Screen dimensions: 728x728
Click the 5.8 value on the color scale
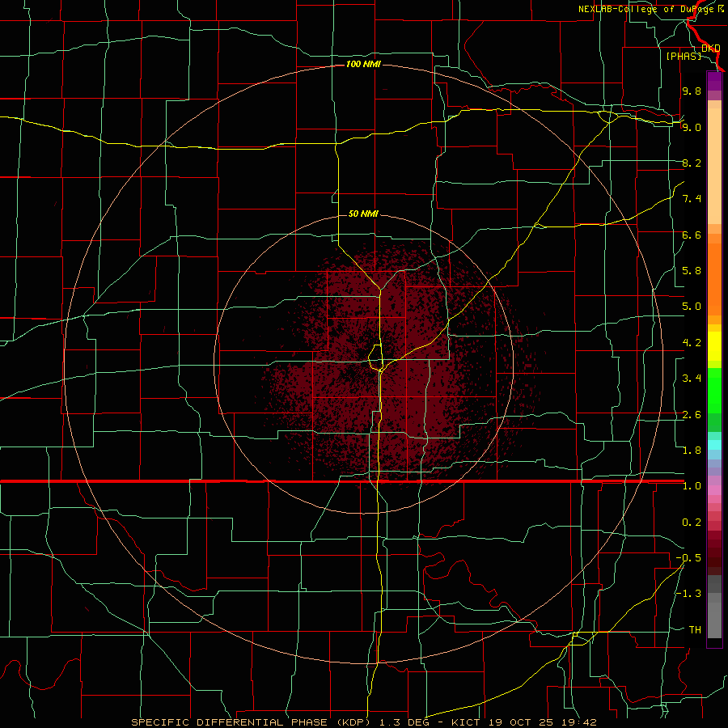tap(692, 271)
